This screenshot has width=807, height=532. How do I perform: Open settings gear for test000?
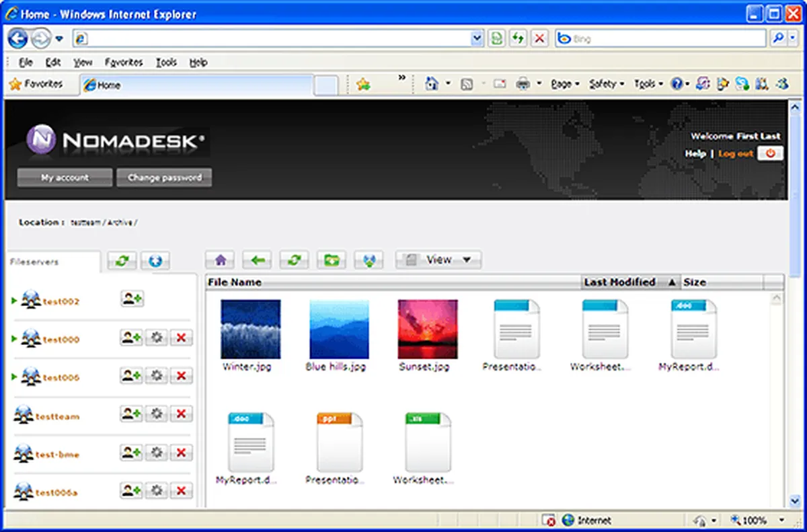coord(157,338)
